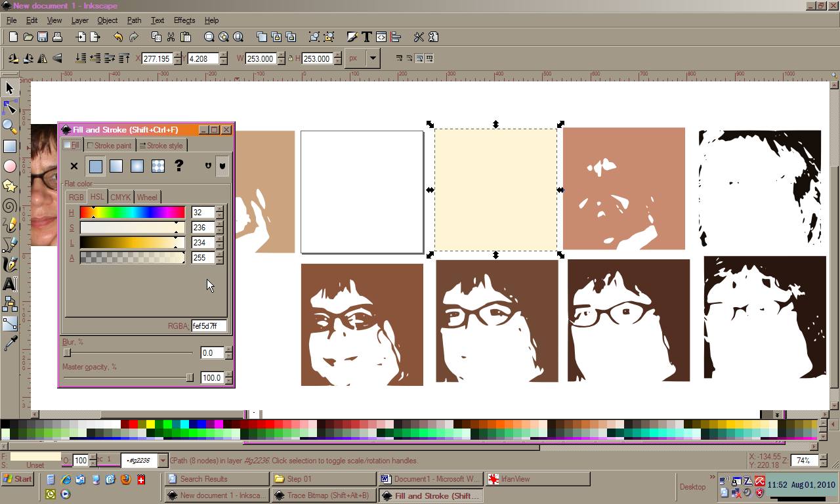Click the Print icon
The image size is (840, 504).
point(57,37)
